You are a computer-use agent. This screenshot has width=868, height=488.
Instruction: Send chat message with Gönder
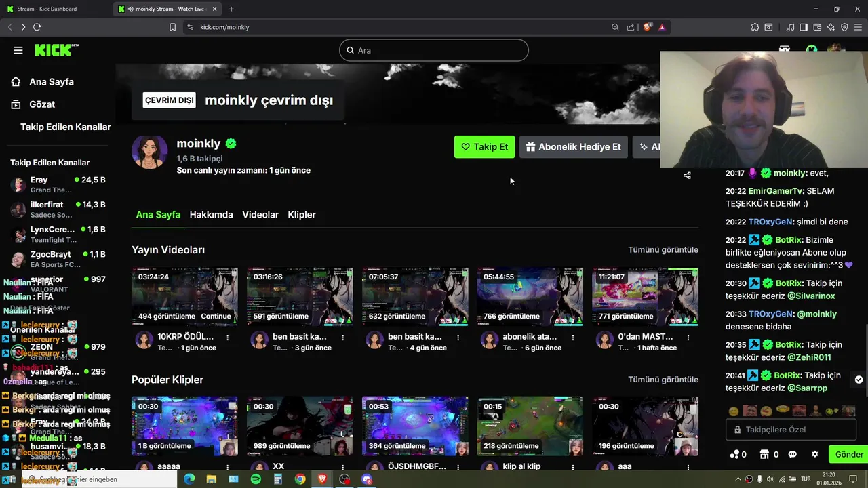click(x=848, y=455)
